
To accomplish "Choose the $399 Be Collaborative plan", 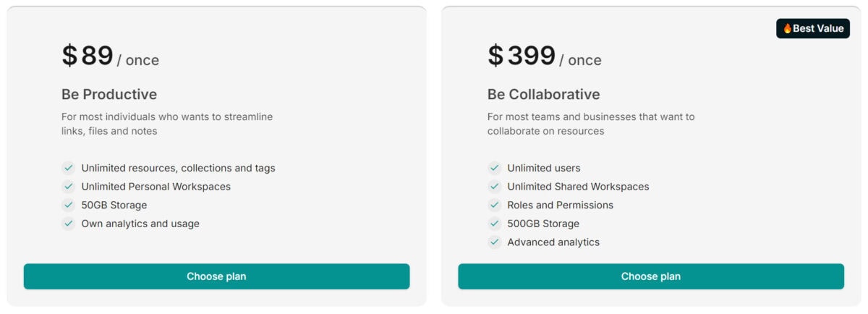I will (x=651, y=276).
